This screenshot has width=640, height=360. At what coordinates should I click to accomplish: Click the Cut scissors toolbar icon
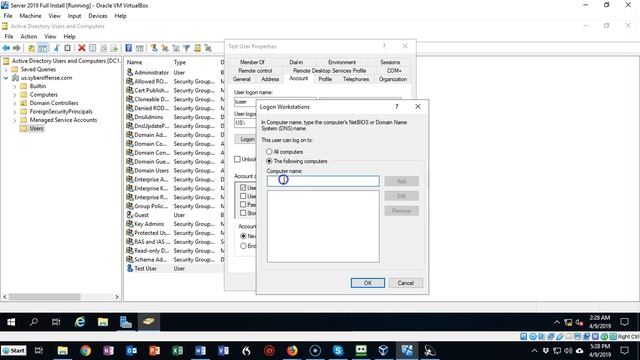point(57,48)
